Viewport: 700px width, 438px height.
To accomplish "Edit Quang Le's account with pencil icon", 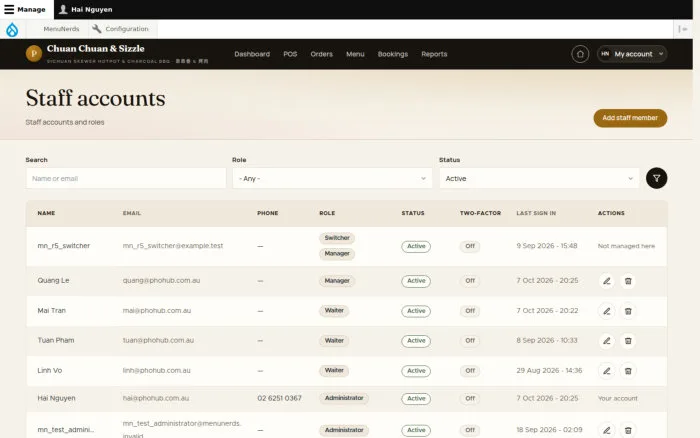I will click(x=606, y=281).
